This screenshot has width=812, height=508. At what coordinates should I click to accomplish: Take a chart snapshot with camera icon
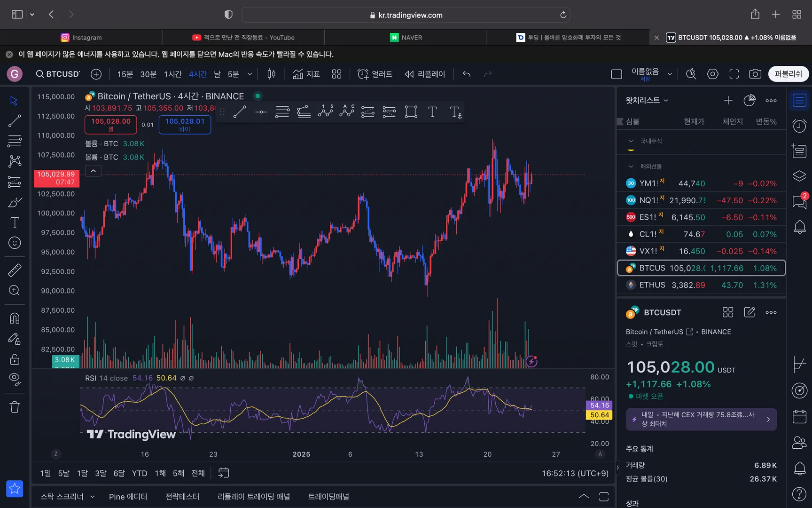click(x=755, y=74)
